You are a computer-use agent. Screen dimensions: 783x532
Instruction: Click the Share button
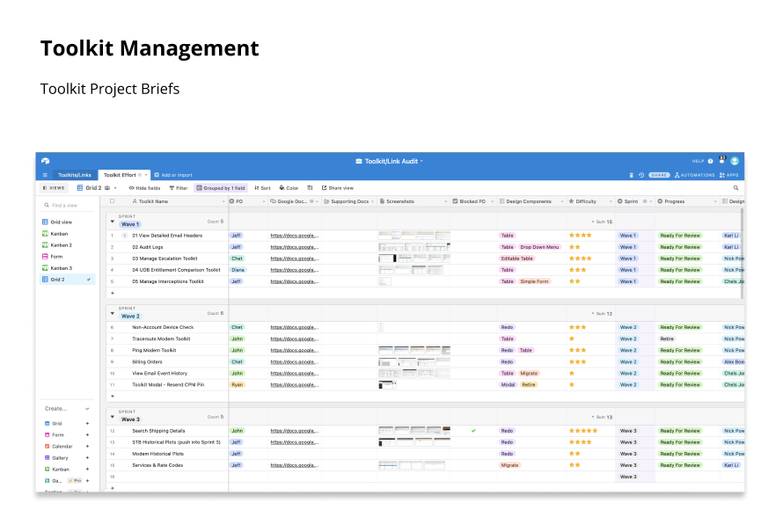click(x=659, y=175)
